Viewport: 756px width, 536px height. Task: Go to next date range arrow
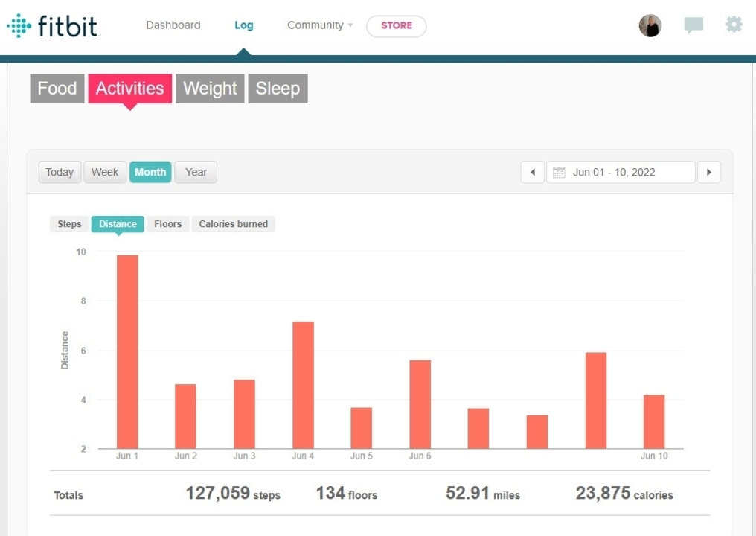point(709,172)
